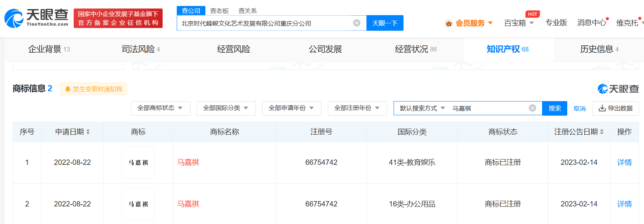
Task: Click the blue 搜索 button
Action: point(555,108)
